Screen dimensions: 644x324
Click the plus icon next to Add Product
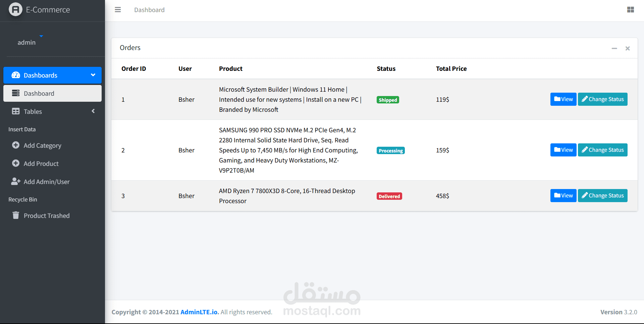[x=16, y=163]
